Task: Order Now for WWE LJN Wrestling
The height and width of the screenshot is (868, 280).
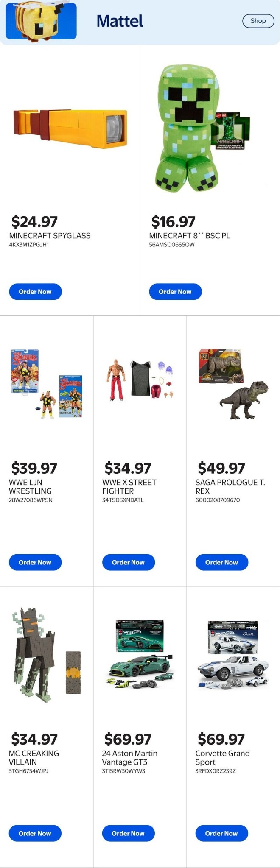Action: [x=35, y=562]
